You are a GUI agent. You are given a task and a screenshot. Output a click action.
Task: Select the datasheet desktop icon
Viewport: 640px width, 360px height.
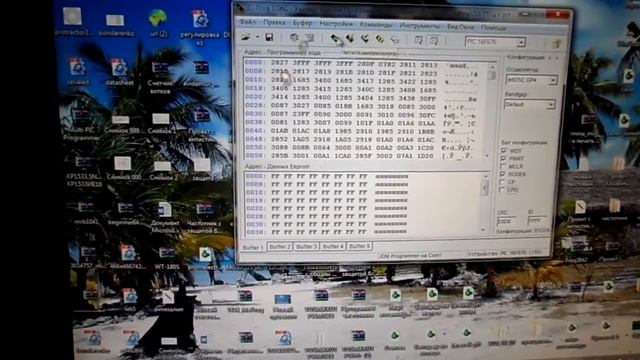click(119, 72)
